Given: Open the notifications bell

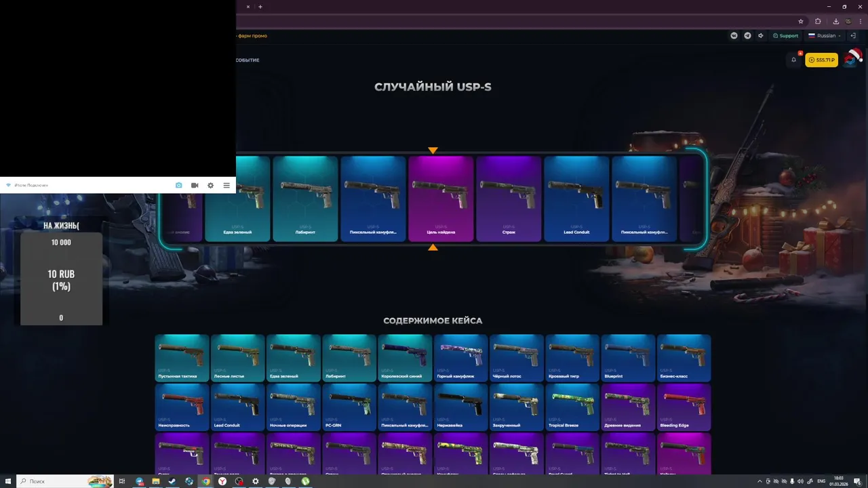Looking at the screenshot, I should (x=794, y=60).
